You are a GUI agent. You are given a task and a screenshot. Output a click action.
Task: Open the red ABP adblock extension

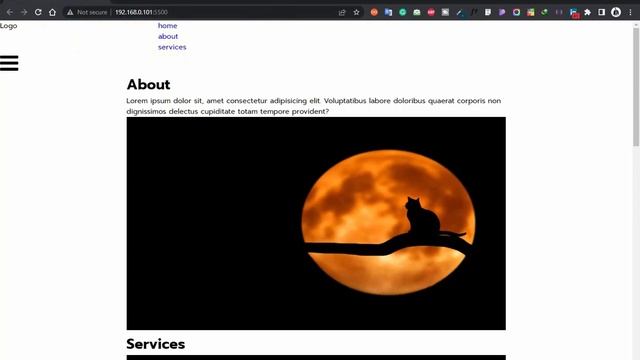point(431,12)
